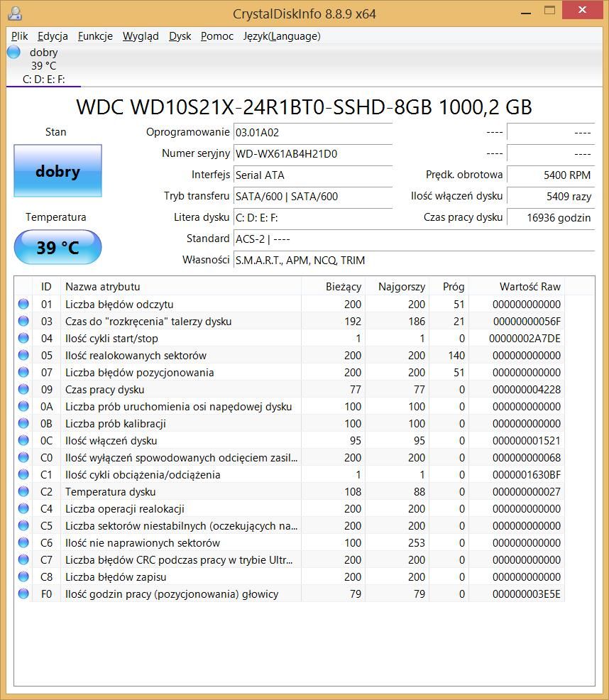Click raw value 0000001630BF in row C1
Viewport: 609px width, 700px height.
[527, 474]
